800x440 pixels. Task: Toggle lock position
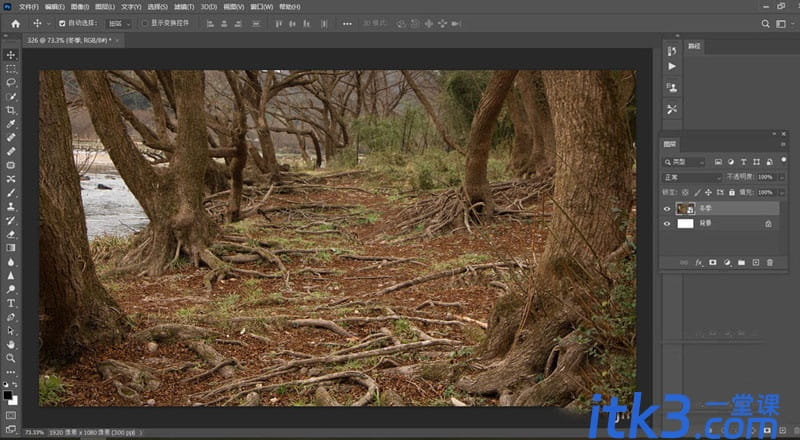[x=708, y=192]
